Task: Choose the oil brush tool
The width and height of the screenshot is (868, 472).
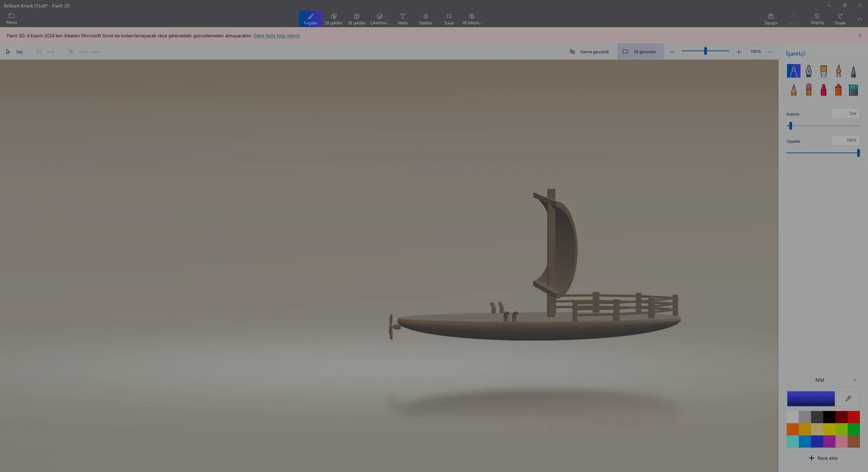Action: coord(824,71)
